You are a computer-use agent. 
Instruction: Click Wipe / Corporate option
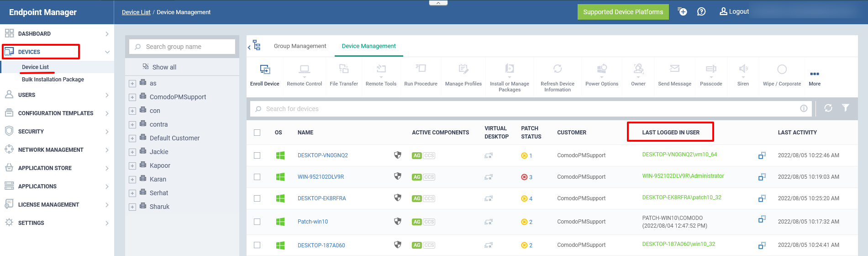click(782, 75)
